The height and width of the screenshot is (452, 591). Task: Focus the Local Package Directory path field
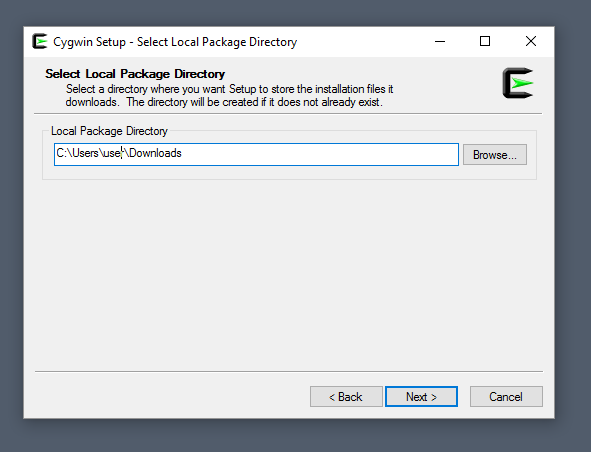point(256,154)
